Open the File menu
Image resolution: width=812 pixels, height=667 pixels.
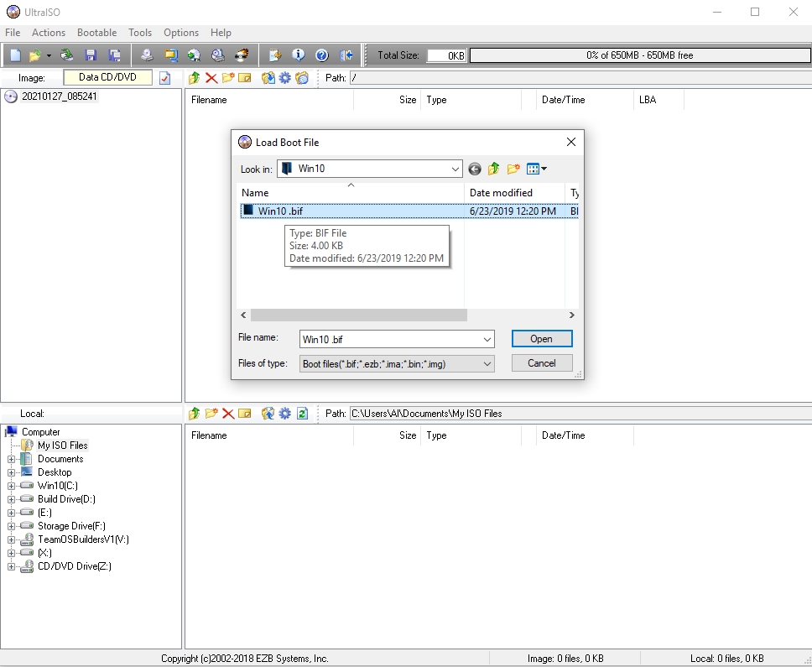coord(13,33)
